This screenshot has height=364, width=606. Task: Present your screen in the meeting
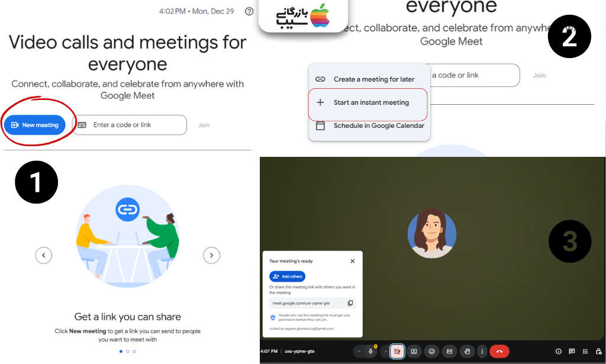click(x=413, y=351)
